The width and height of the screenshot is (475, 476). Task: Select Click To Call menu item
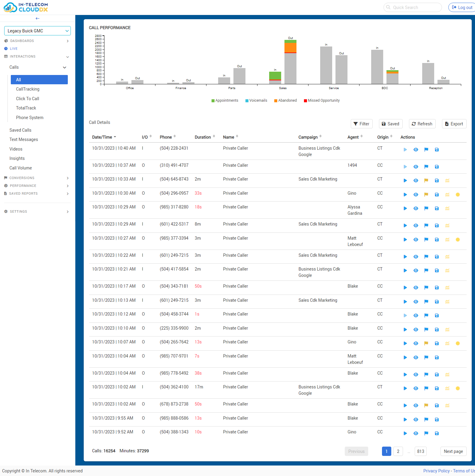[x=28, y=99]
